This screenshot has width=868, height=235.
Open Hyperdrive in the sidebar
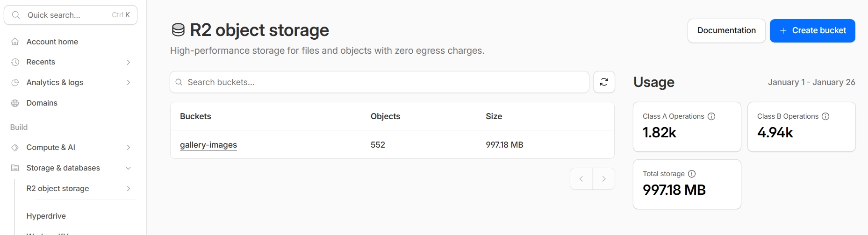pos(46,216)
